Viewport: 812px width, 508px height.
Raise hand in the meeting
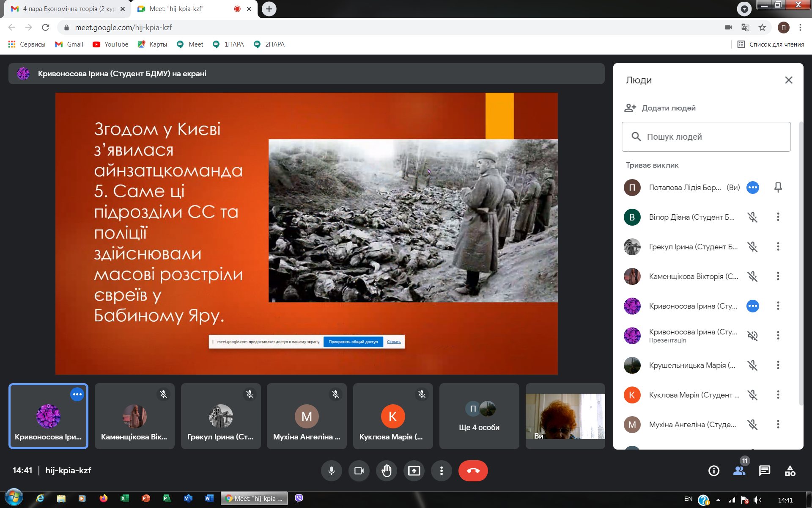tap(386, 471)
